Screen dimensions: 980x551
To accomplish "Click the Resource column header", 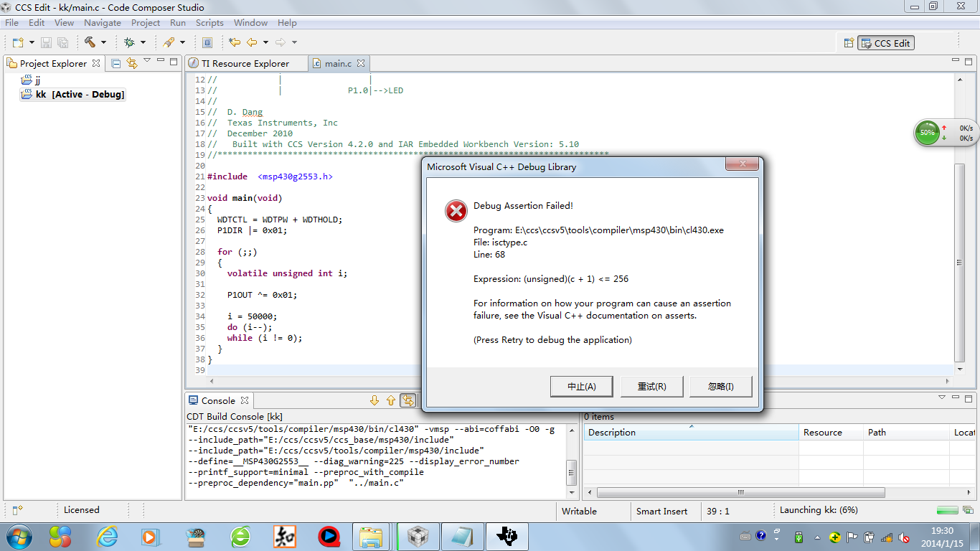I will coord(831,432).
